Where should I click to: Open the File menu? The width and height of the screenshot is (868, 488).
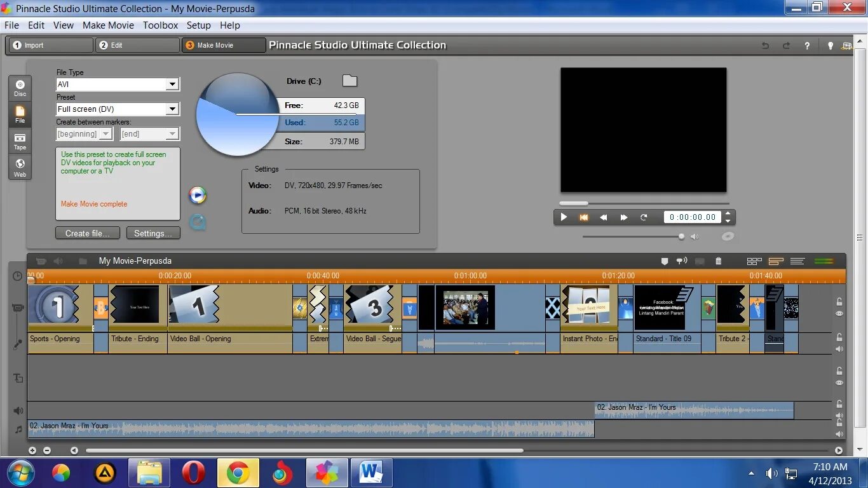pyautogui.click(x=11, y=25)
